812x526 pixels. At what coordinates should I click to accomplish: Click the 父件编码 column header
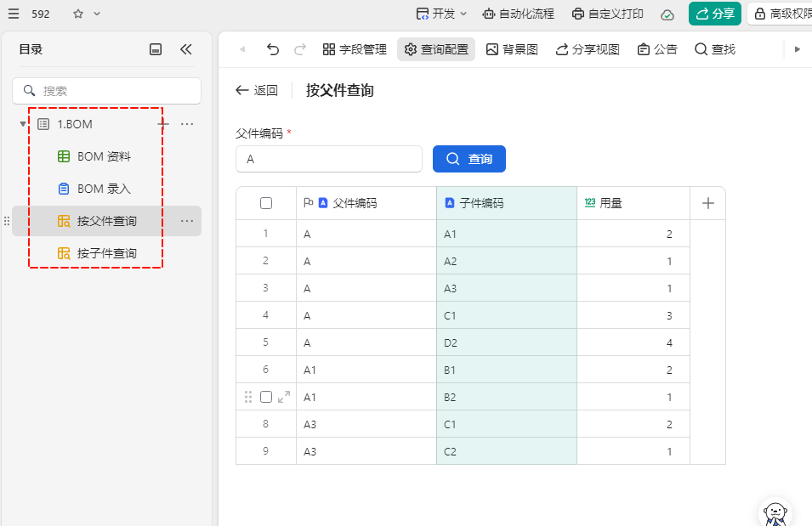click(366, 203)
